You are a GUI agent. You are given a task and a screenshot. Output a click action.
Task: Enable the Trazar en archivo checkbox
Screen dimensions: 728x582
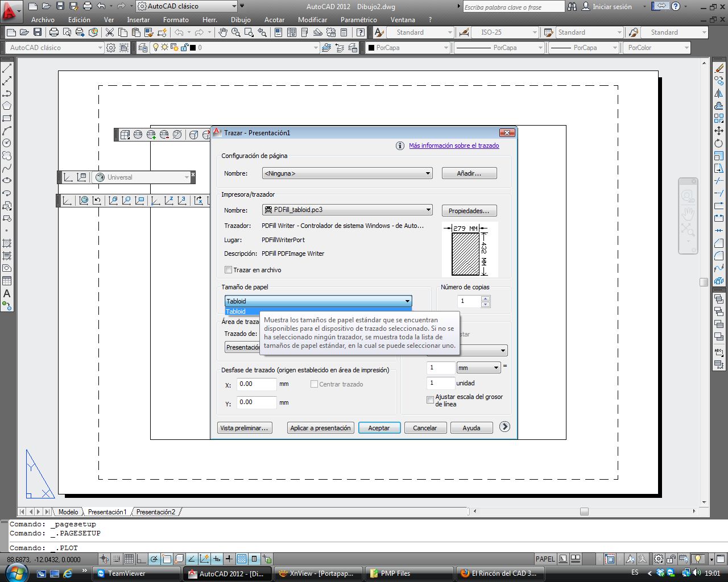tap(228, 270)
